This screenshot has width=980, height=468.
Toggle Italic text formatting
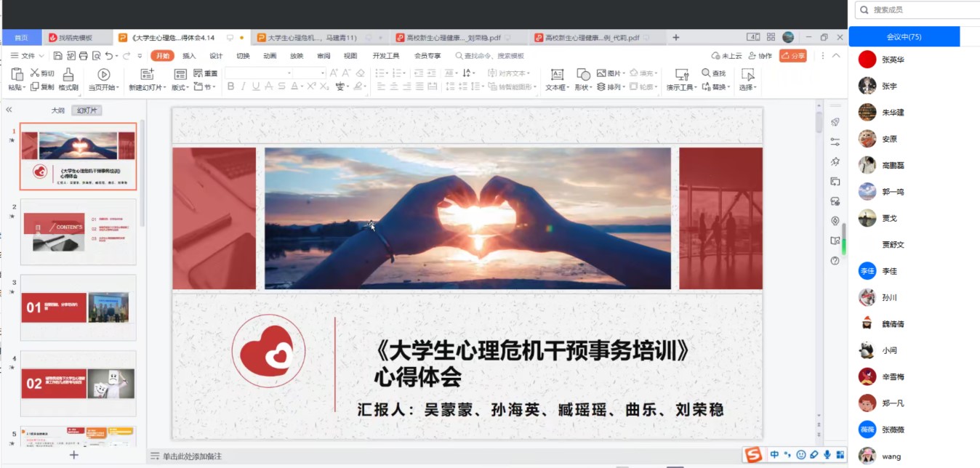coord(244,86)
